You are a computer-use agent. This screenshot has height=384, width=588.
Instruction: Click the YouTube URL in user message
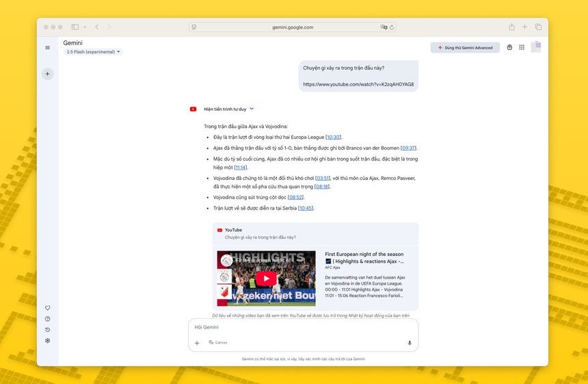click(358, 84)
